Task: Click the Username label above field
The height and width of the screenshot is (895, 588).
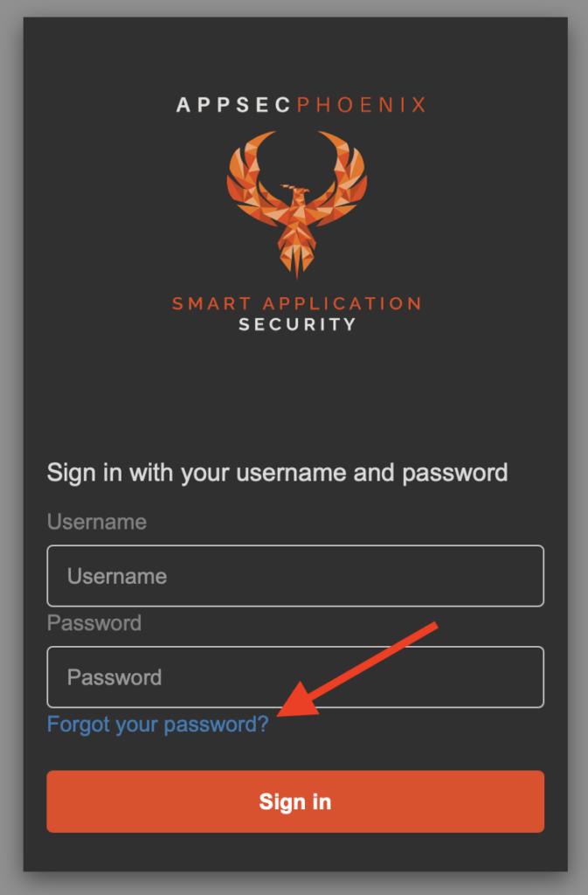Action: (97, 522)
